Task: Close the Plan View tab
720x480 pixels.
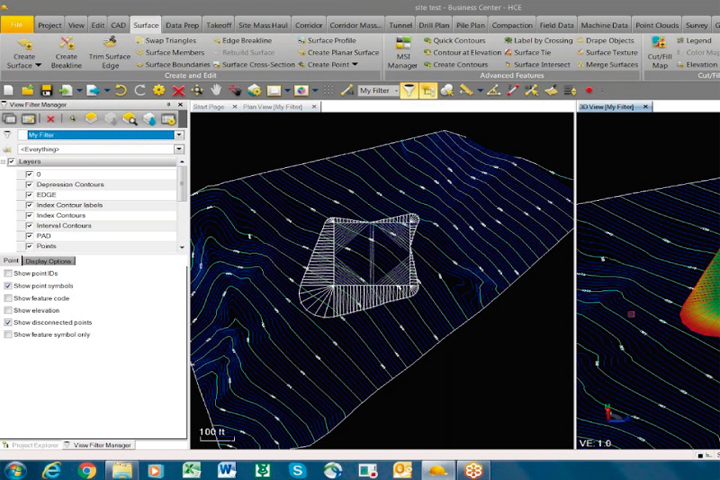Action: tap(314, 107)
